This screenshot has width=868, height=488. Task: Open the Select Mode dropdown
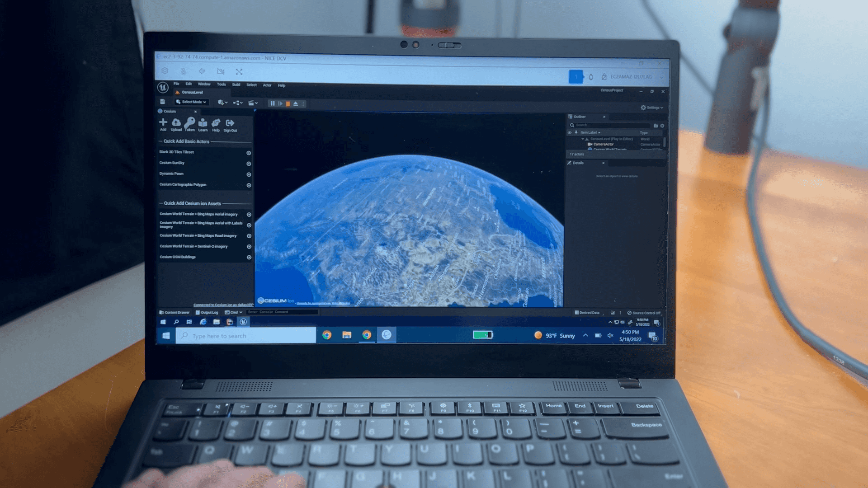(x=192, y=102)
